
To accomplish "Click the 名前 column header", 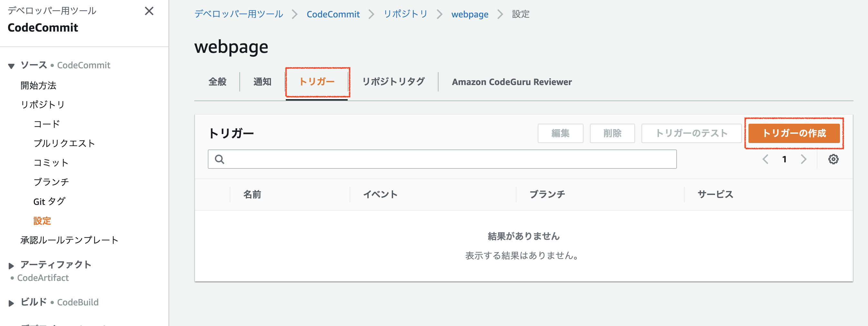I will click(x=252, y=194).
